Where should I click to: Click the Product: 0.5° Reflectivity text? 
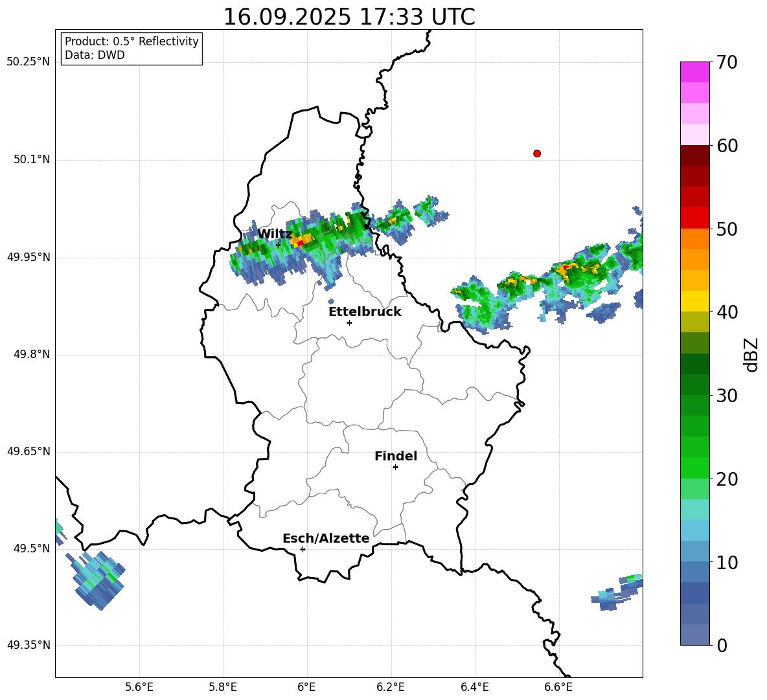[132, 41]
